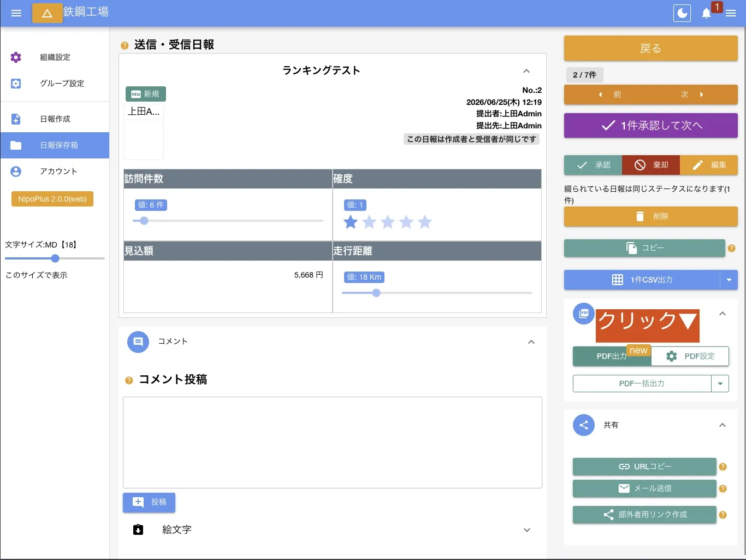746x560 pixels.
Task: Expand the 絵文字 section chevron
Action: (527, 530)
